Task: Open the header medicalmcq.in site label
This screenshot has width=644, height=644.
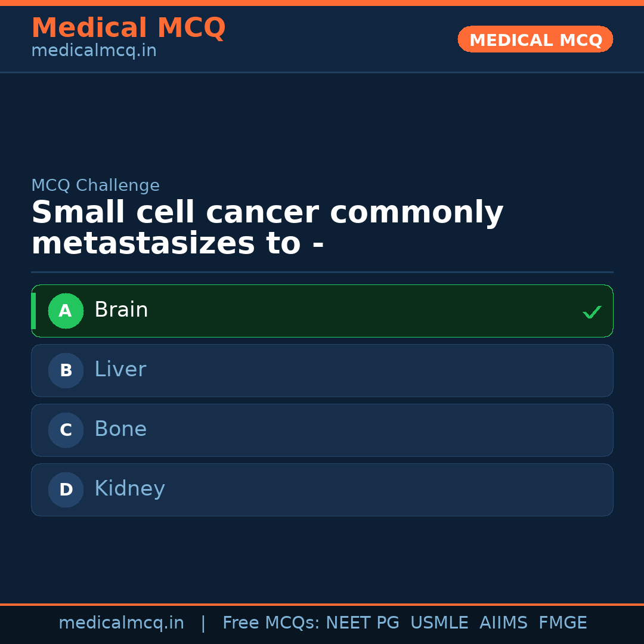Action: pyautogui.click(x=94, y=51)
